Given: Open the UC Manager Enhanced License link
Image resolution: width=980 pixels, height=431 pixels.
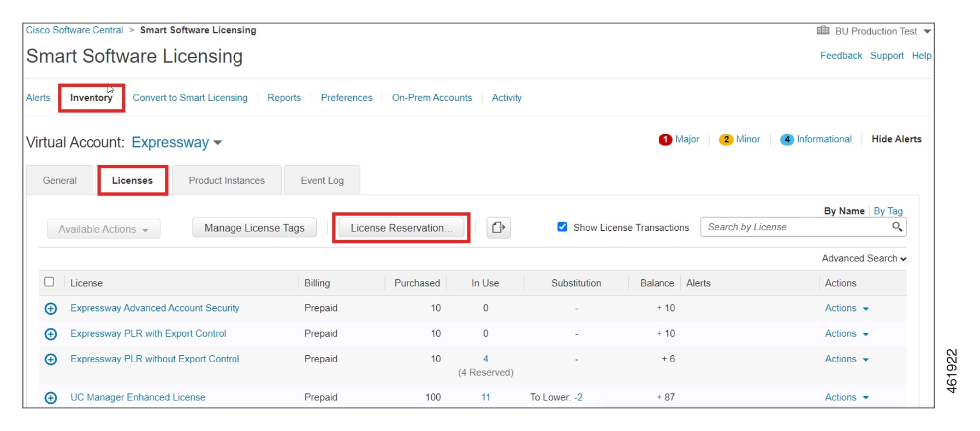Looking at the screenshot, I should coord(138,397).
